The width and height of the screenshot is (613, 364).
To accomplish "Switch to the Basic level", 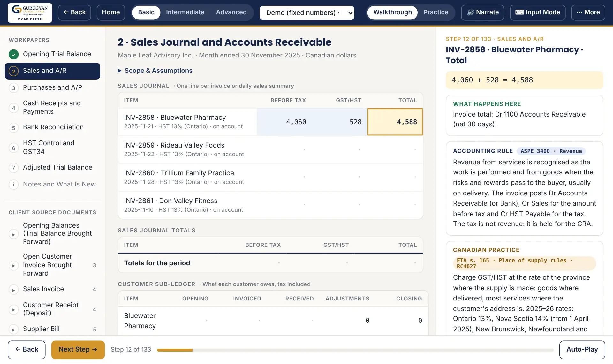I will (x=146, y=12).
